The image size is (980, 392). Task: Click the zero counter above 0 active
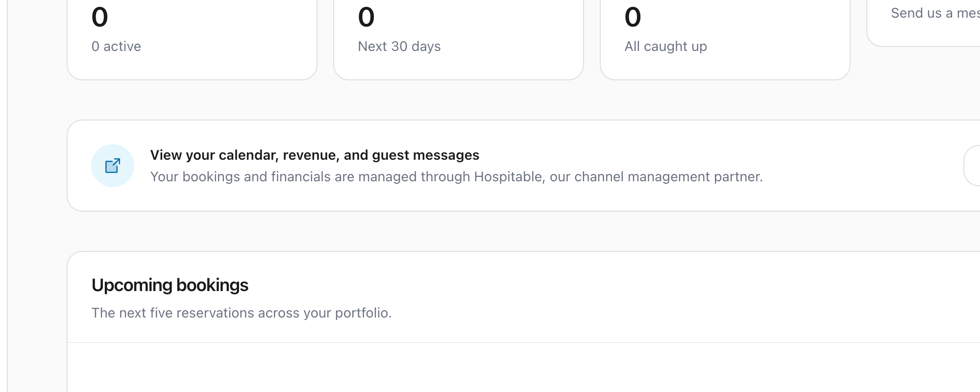(99, 16)
